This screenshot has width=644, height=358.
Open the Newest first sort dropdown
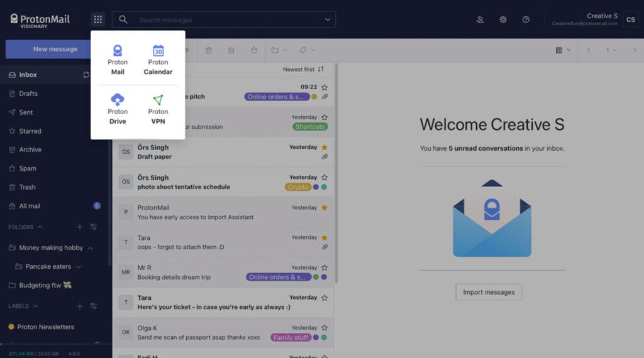coord(303,69)
